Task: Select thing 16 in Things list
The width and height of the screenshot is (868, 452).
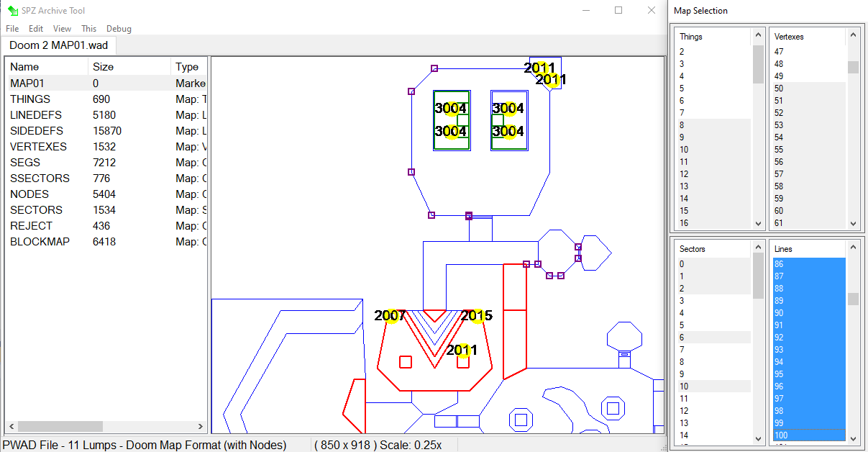Action: point(713,223)
